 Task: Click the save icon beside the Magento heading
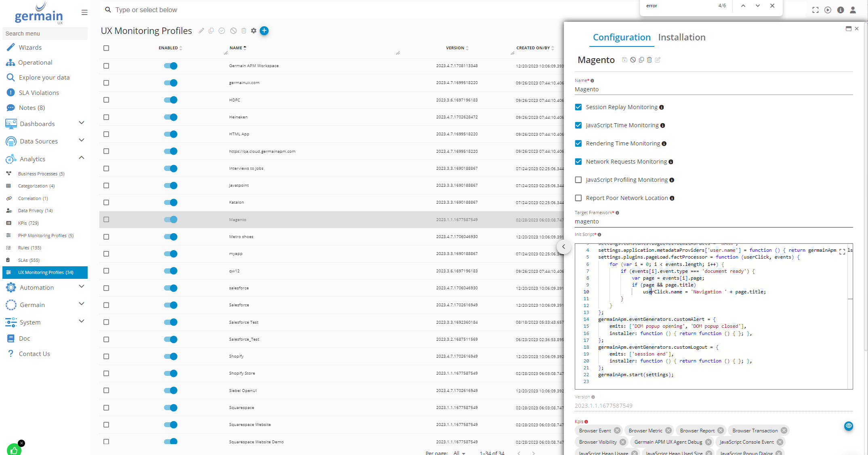pyautogui.click(x=624, y=60)
